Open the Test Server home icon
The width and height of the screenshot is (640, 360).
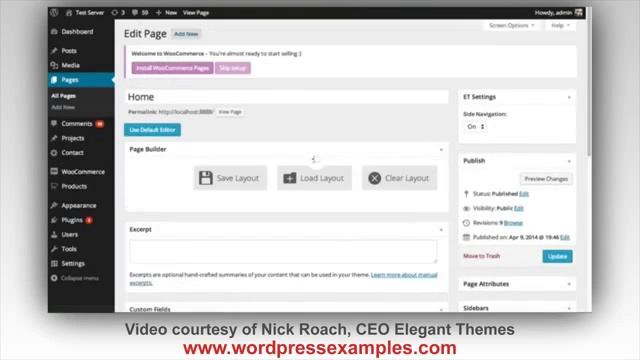coord(69,13)
